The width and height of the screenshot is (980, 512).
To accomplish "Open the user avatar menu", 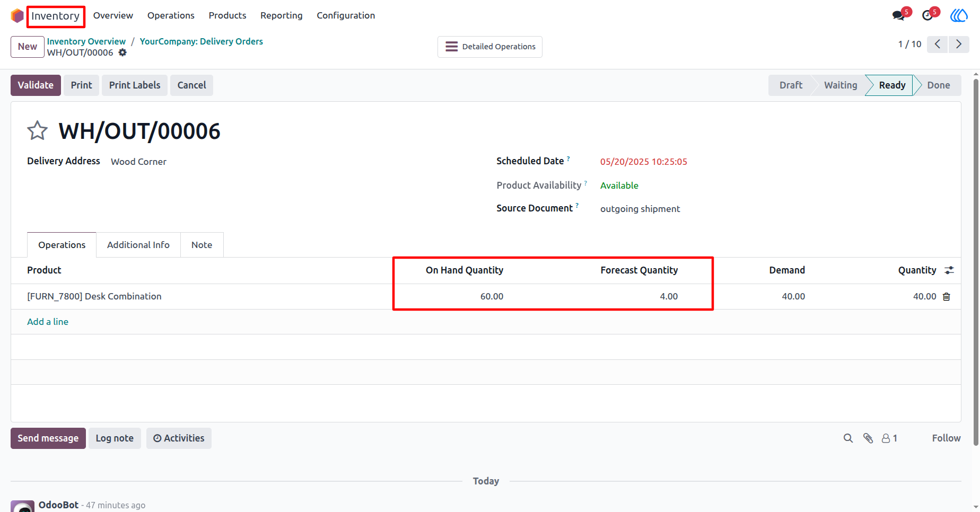I will point(959,15).
